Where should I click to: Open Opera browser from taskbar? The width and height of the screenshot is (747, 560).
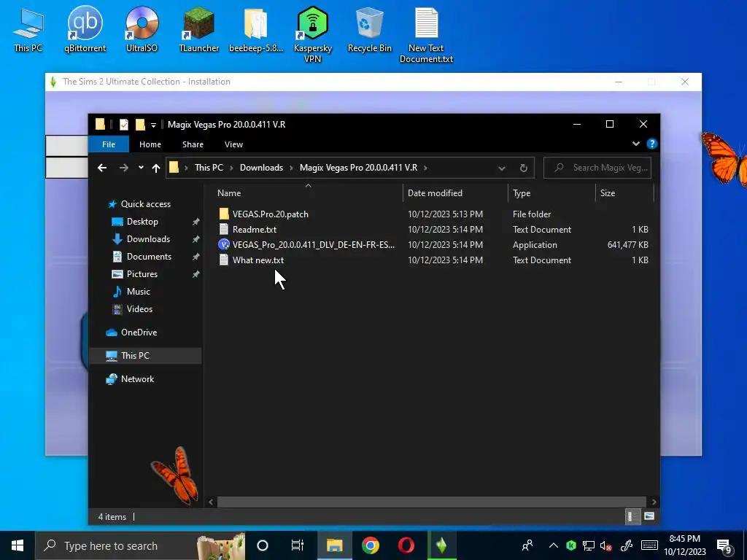[x=406, y=545]
